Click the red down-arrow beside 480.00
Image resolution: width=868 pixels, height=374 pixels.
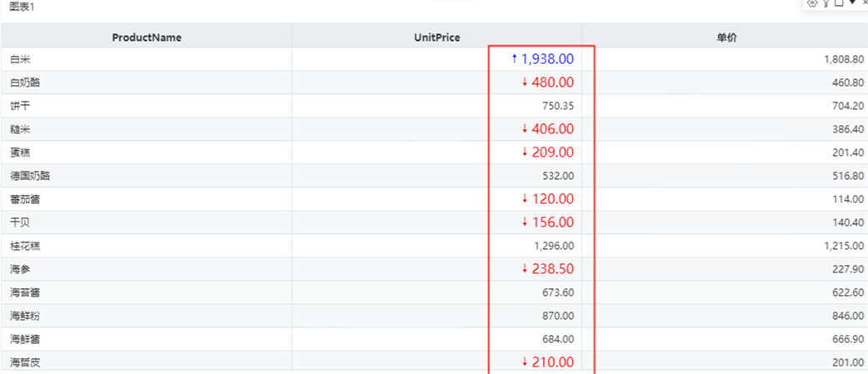[525, 82]
